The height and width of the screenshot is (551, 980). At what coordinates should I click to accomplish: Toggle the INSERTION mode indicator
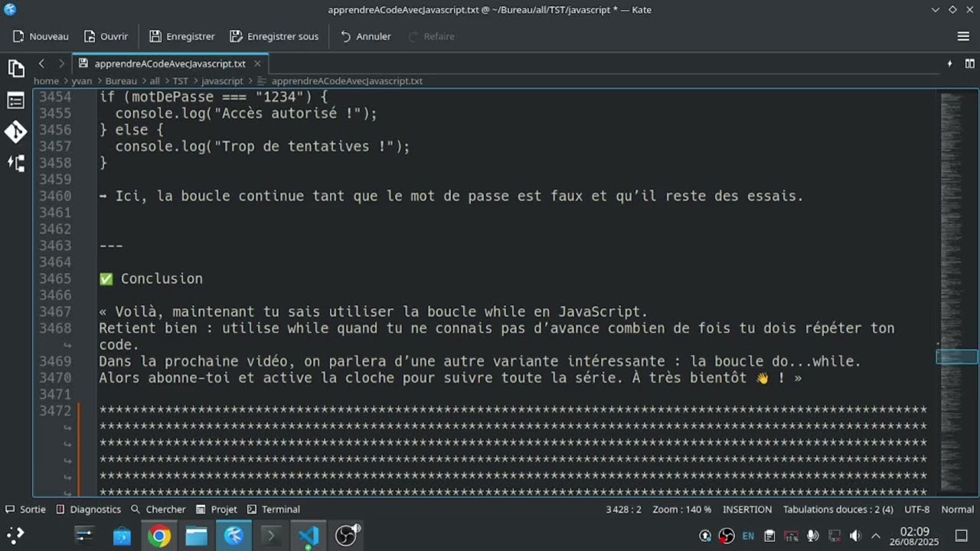(747, 509)
